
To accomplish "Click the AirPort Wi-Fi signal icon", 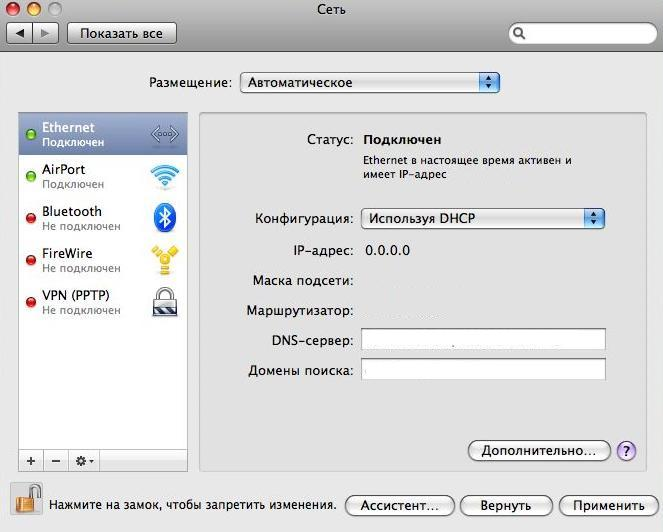I will coord(165,176).
